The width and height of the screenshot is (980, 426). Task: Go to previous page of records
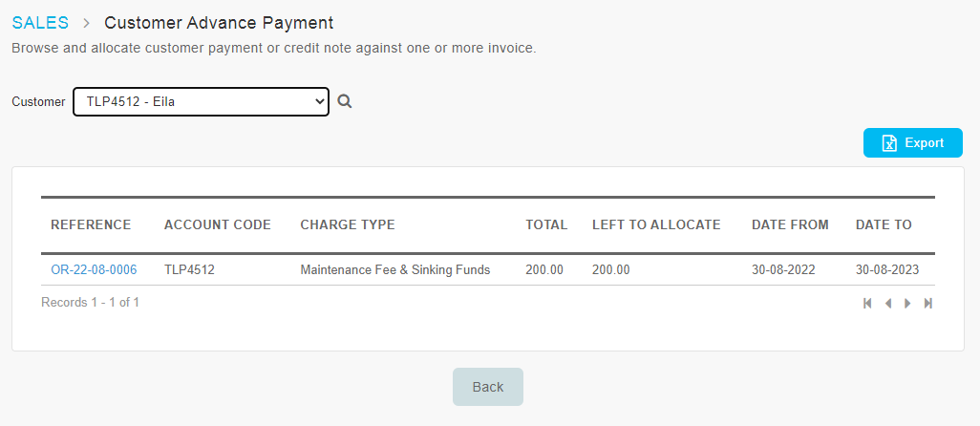click(887, 303)
